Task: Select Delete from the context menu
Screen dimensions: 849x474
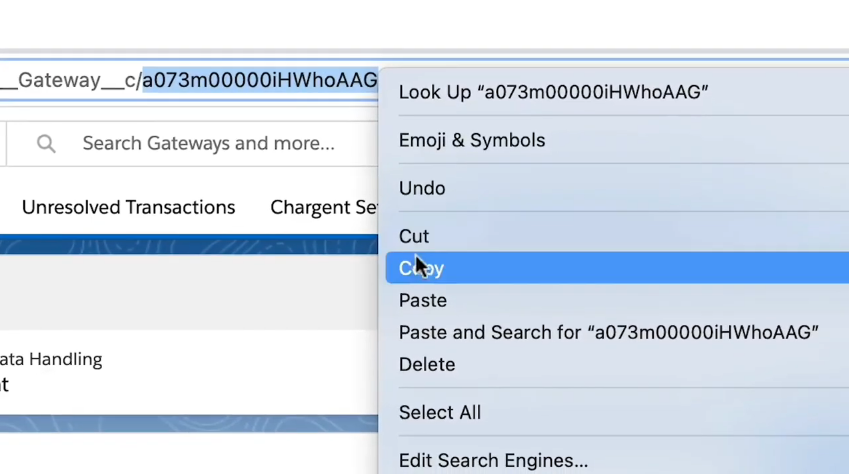Action: pyautogui.click(x=427, y=364)
